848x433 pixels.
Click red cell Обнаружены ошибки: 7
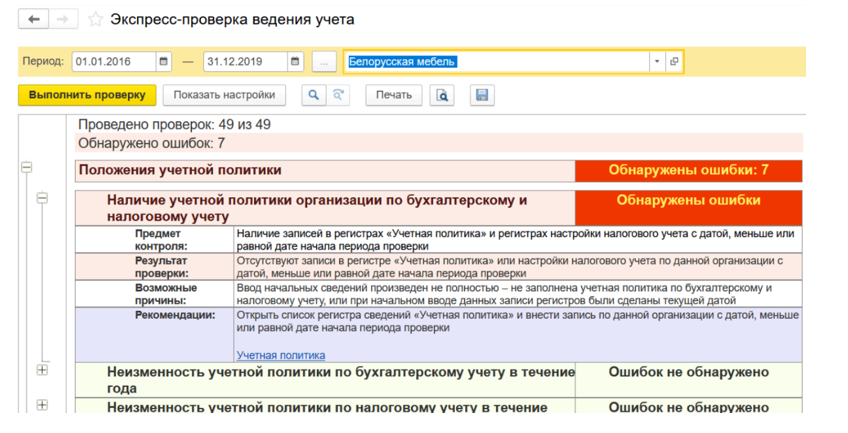688,171
